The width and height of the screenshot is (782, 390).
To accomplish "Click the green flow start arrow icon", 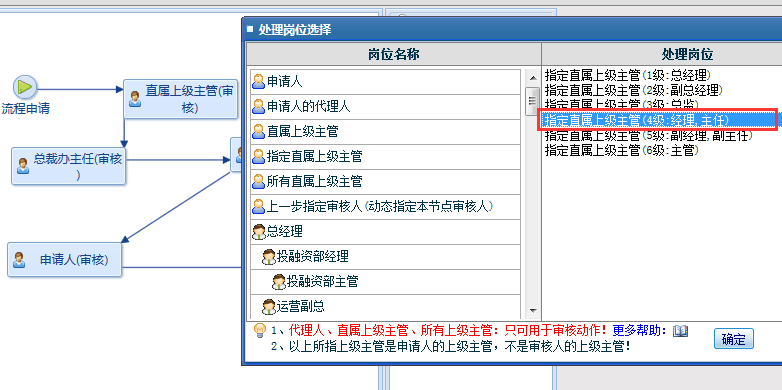I will coord(24,87).
